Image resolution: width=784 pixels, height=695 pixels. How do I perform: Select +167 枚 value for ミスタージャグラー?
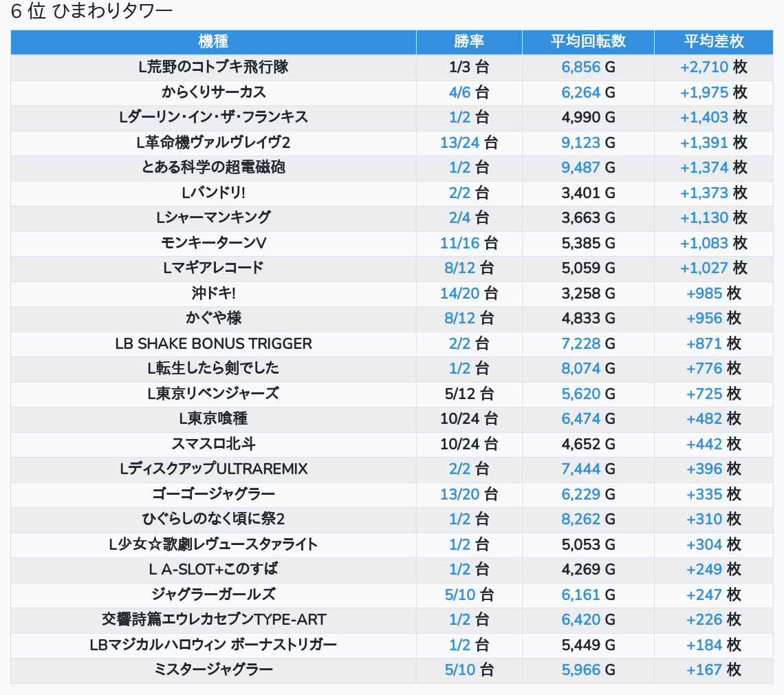[713, 670]
